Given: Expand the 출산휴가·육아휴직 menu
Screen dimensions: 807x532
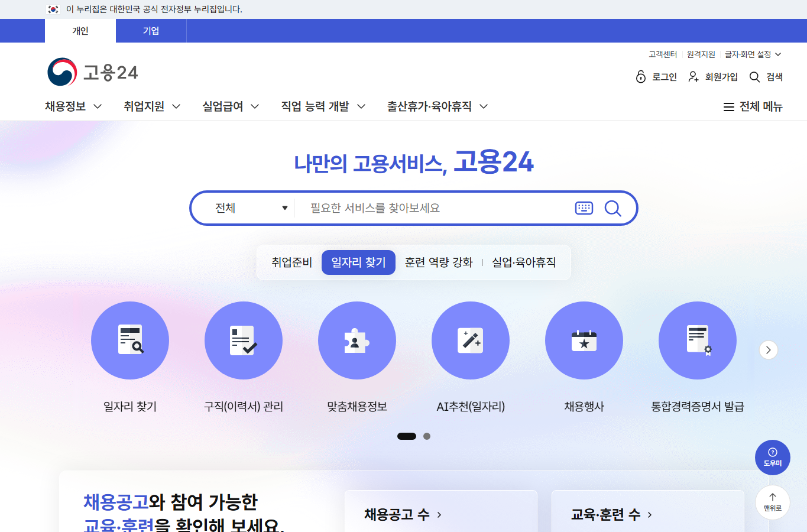Looking at the screenshot, I should click(x=437, y=106).
